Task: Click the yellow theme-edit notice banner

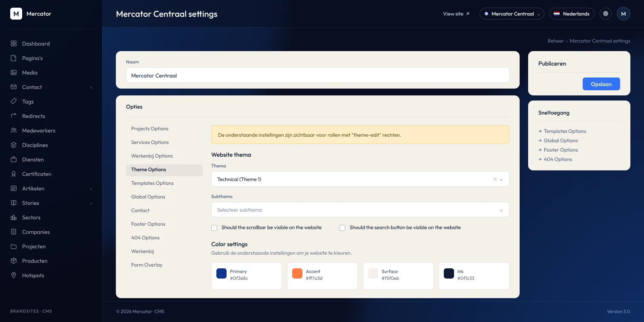Action: point(360,135)
